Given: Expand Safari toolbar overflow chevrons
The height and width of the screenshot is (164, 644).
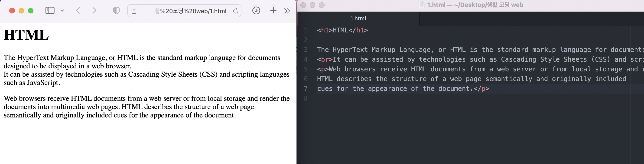Looking at the screenshot, I should point(287,11).
